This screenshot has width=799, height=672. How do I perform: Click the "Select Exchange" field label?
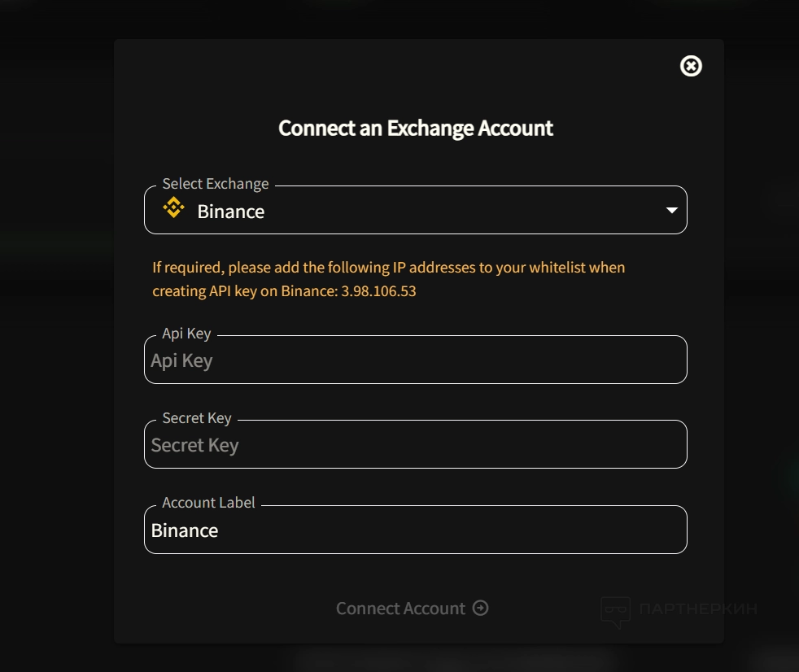point(215,184)
